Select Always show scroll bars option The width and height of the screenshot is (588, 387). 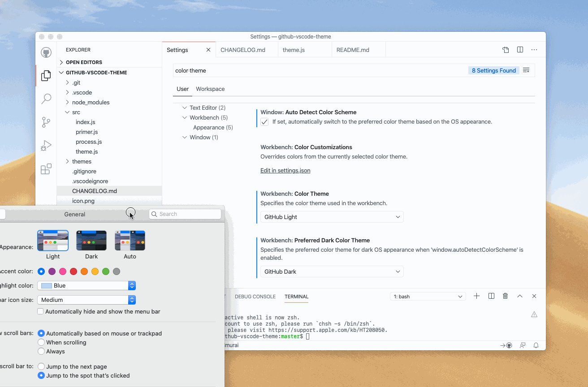click(x=41, y=351)
